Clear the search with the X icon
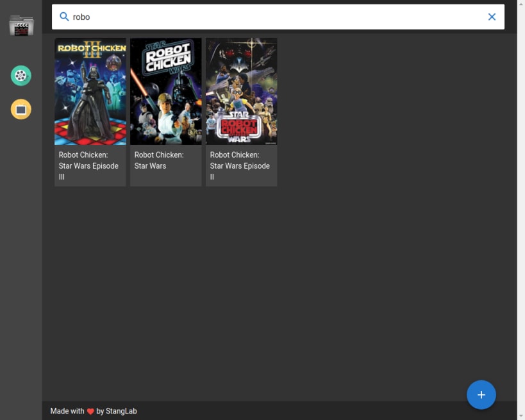This screenshot has width=525, height=420. click(492, 17)
